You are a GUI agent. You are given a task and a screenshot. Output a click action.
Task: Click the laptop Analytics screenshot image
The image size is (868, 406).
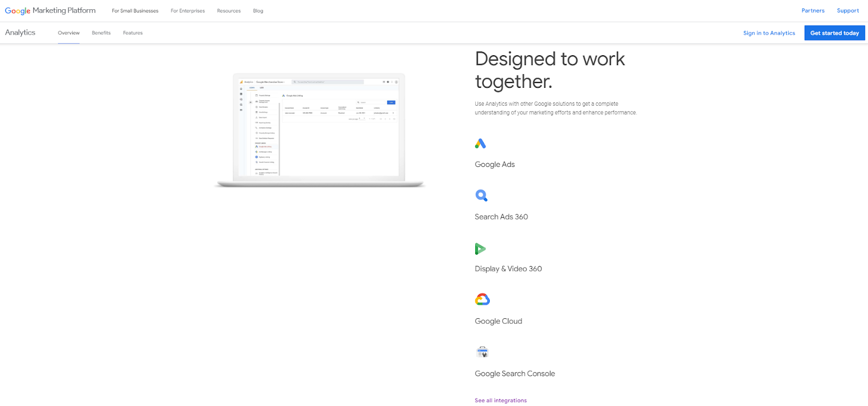[x=319, y=130]
